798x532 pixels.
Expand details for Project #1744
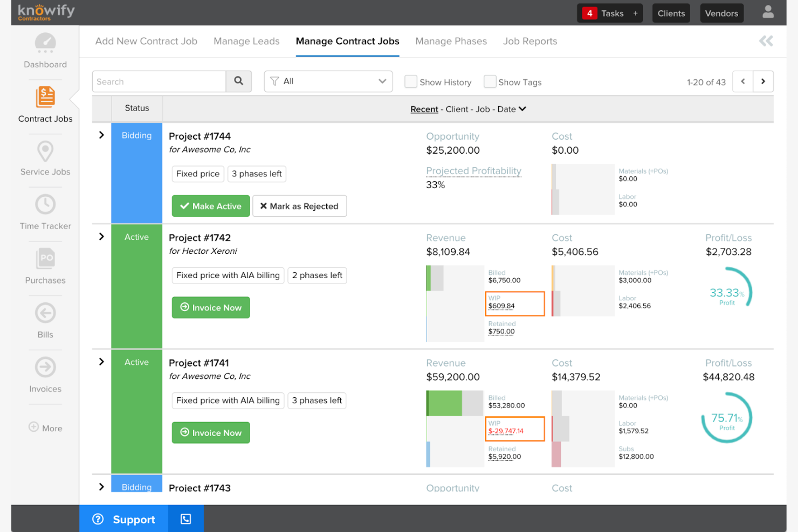pos(101,135)
